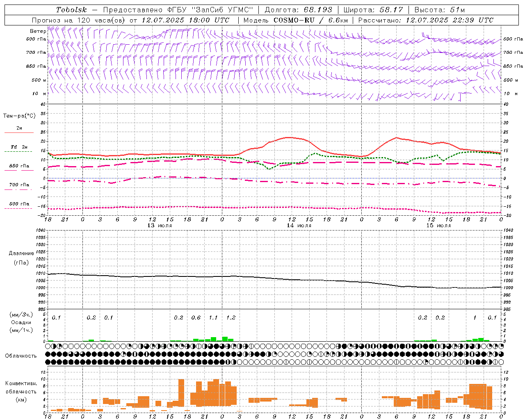Image resolution: width=525 pixels, height=420 pixels.
Task: Click the 14 июля date label
Action: click(x=299, y=226)
